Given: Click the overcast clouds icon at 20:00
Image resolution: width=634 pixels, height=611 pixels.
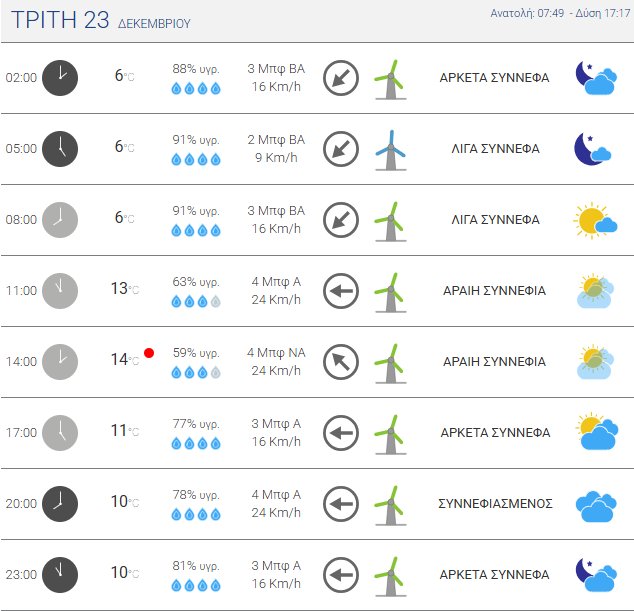Looking at the screenshot, I should click(x=595, y=505).
